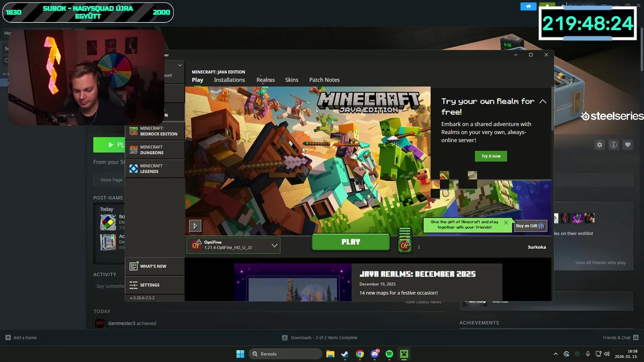
Task: Click the Try it now Realm button
Action: pos(491,156)
